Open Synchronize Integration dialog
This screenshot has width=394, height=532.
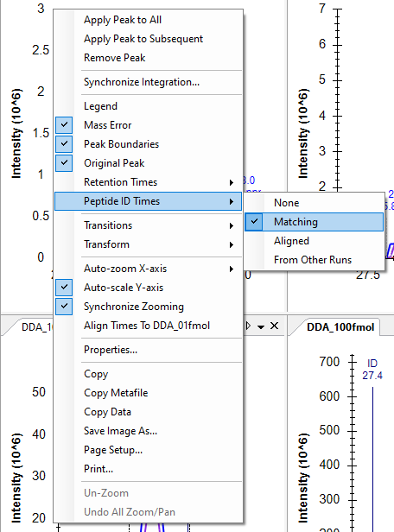coord(148,82)
